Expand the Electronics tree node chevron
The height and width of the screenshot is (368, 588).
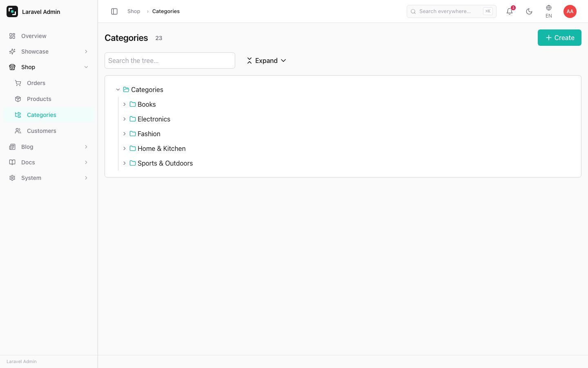(125, 119)
